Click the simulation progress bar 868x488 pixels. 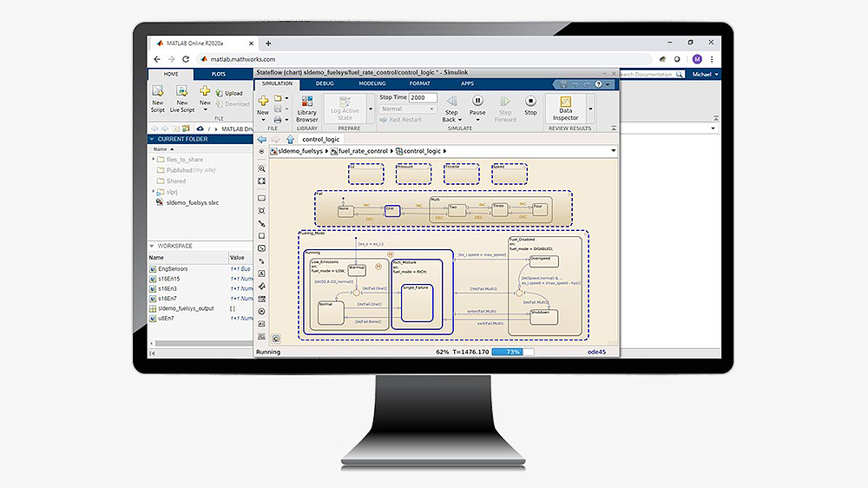pos(513,352)
